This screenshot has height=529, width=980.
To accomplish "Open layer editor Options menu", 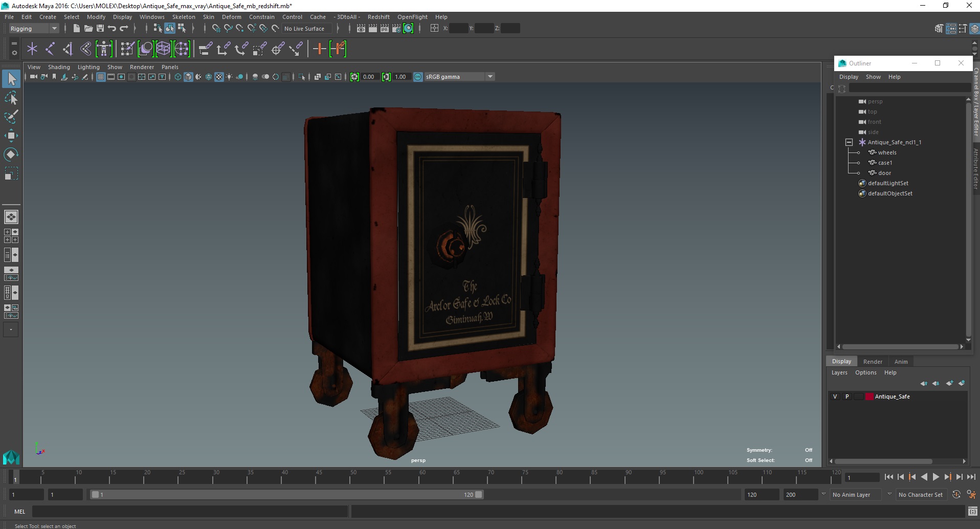I will pos(865,372).
